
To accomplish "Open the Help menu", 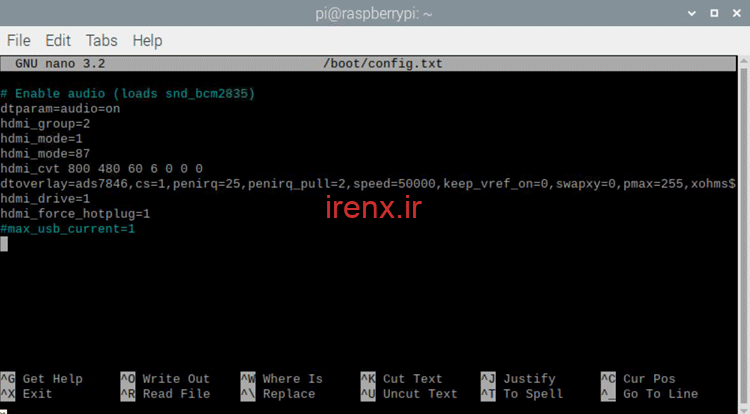I will [147, 41].
